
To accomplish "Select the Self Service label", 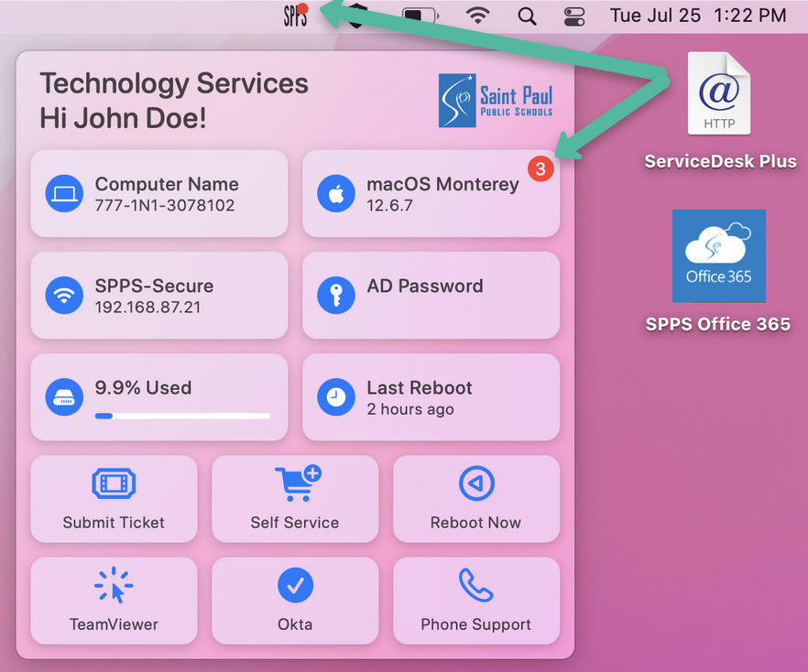I will point(295,523).
